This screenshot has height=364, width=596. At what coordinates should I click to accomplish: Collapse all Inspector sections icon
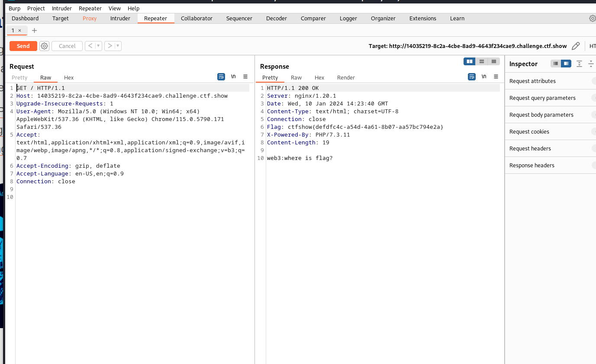(x=591, y=64)
